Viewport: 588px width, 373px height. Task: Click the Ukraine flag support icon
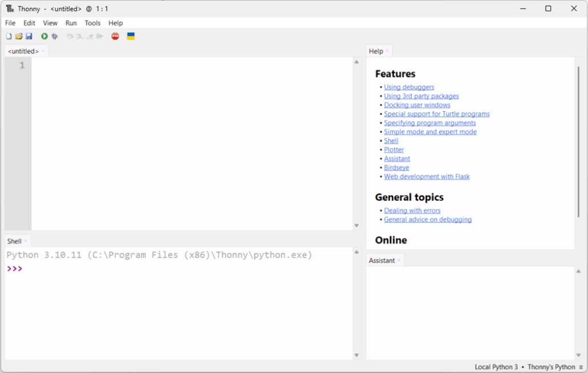click(x=131, y=37)
